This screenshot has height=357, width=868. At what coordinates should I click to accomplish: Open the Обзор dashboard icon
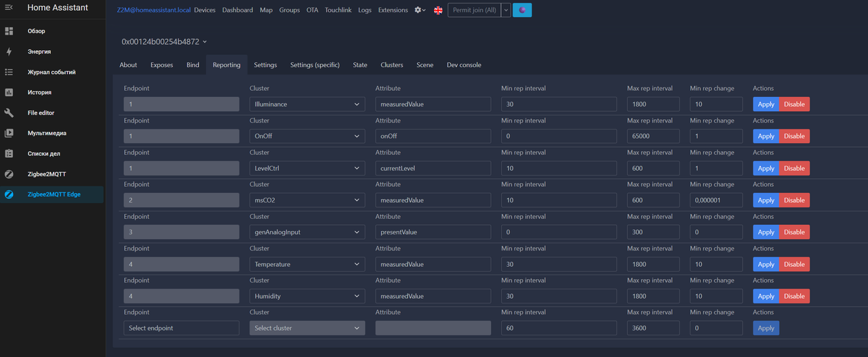[9, 31]
